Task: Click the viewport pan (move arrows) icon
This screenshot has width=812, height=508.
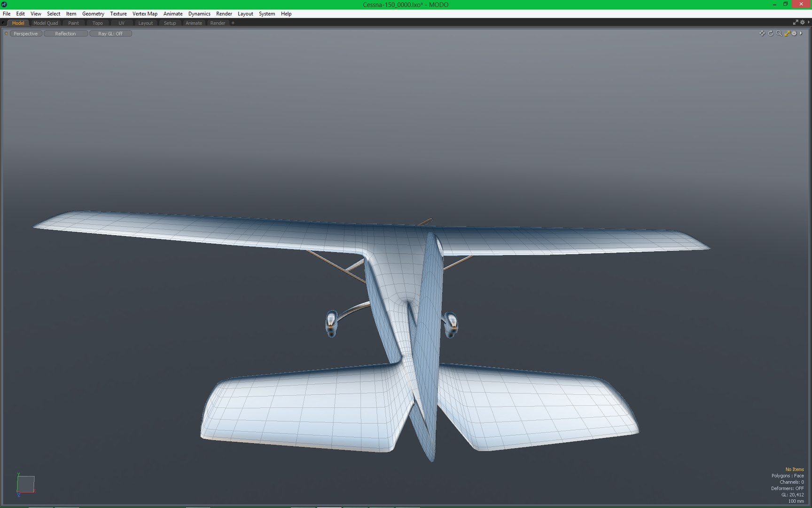Action: 762,33
